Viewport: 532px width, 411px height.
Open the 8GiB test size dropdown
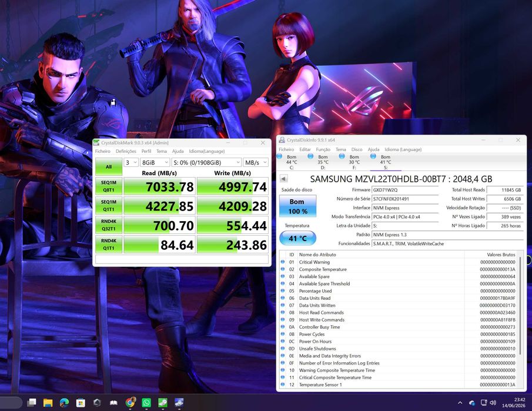click(155, 162)
